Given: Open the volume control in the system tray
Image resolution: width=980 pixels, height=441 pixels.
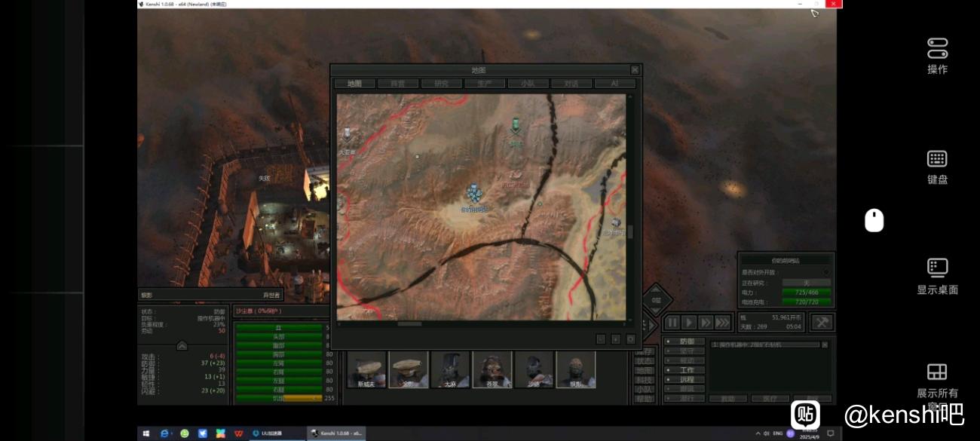Looking at the screenshot, I should (x=767, y=433).
